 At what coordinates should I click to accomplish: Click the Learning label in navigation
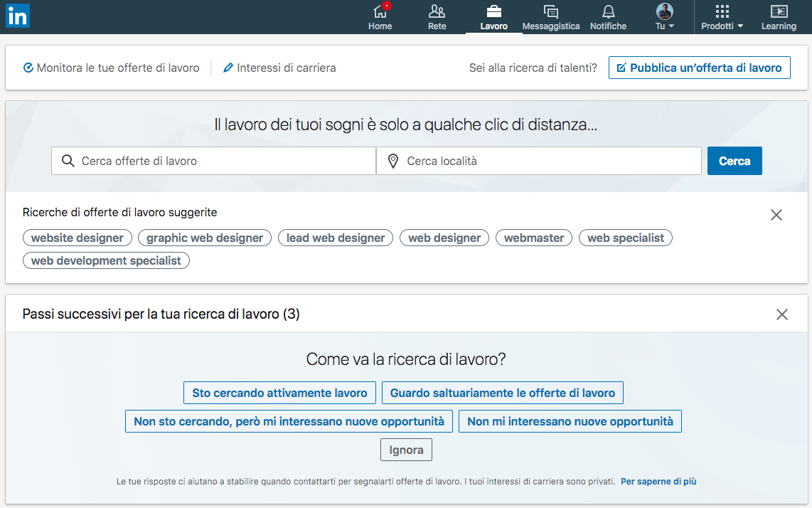click(x=779, y=26)
